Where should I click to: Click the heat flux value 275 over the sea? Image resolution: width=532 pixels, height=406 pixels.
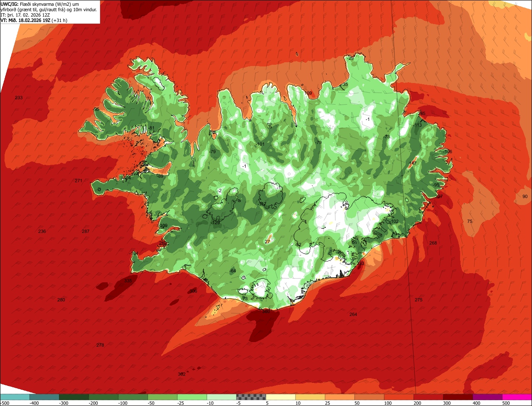click(419, 300)
